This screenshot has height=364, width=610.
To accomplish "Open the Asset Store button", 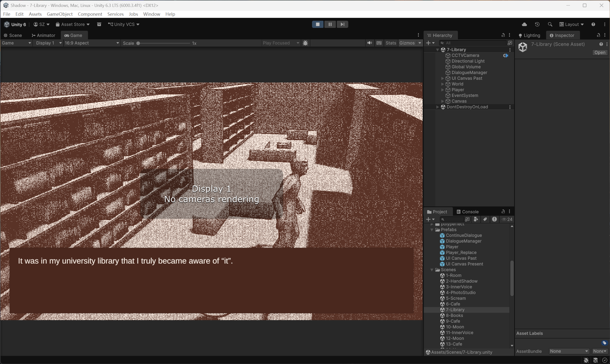I will [73, 24].
